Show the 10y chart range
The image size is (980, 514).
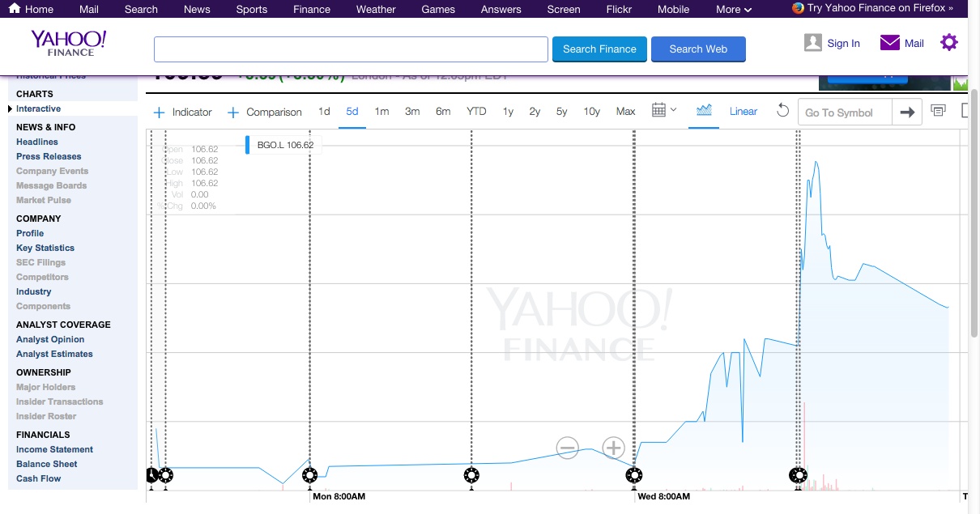point(592,112)
